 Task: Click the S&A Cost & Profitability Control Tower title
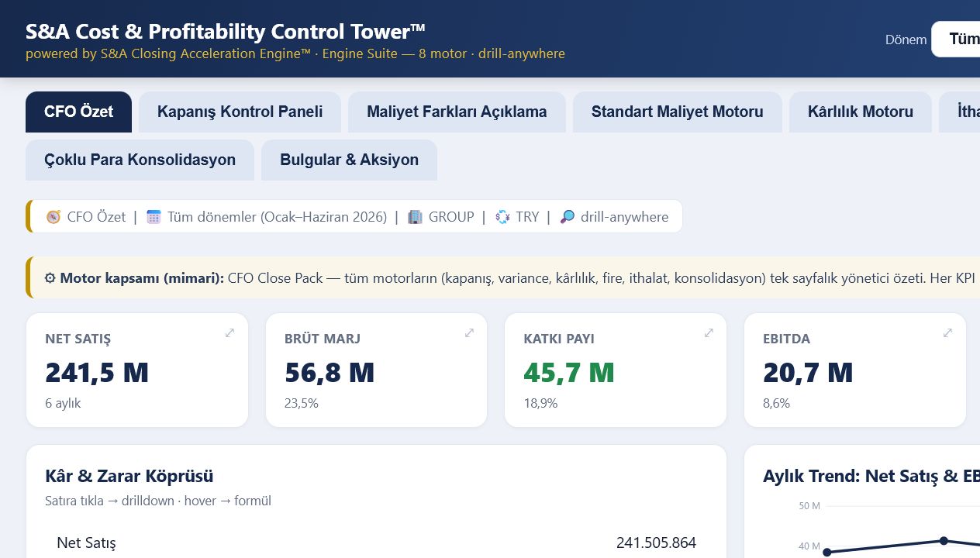coord(226,31)
